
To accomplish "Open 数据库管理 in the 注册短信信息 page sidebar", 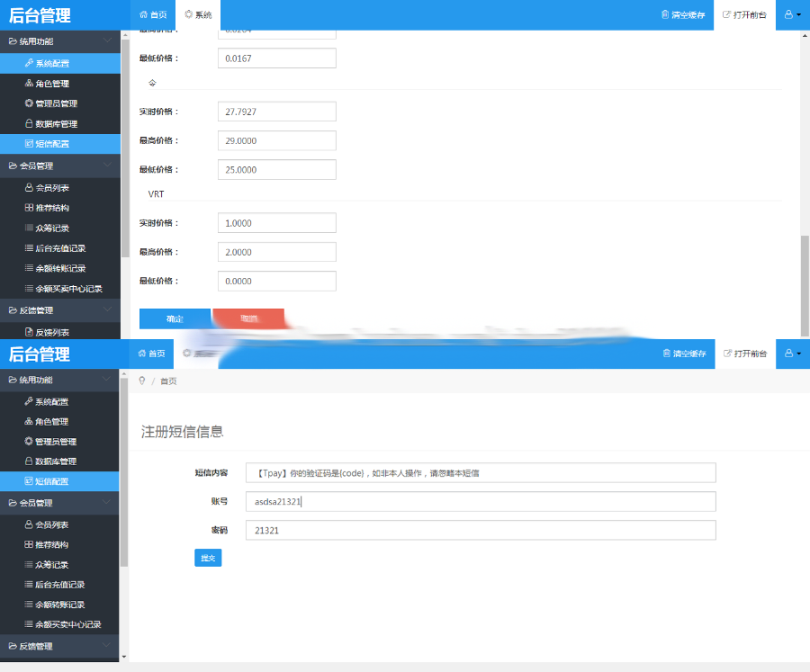I will point(59,461).
